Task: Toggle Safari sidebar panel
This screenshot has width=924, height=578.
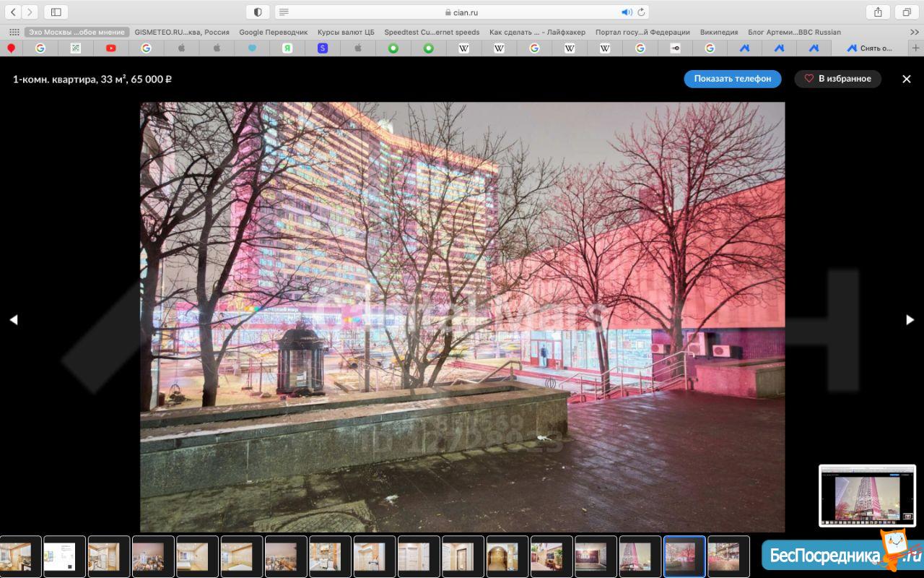Action: (x=56, y=12)
